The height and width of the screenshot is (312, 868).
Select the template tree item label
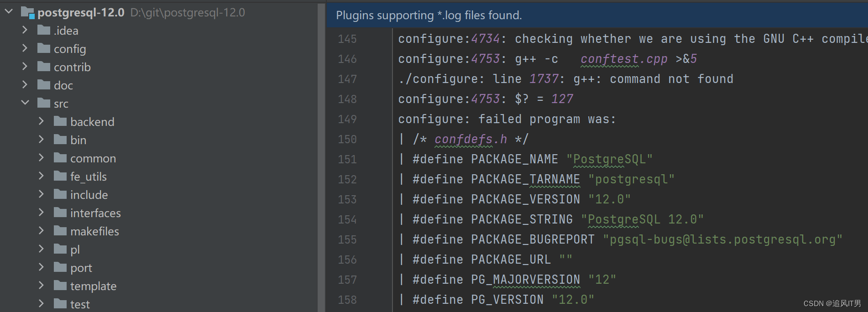(x=94, y=286)
